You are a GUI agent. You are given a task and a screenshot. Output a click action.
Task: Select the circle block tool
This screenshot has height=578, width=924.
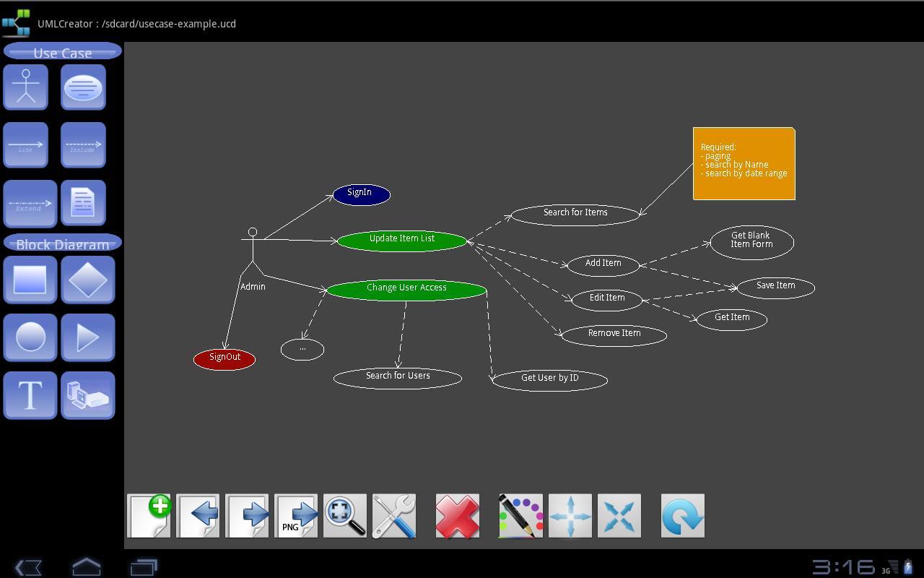(30, 337)
